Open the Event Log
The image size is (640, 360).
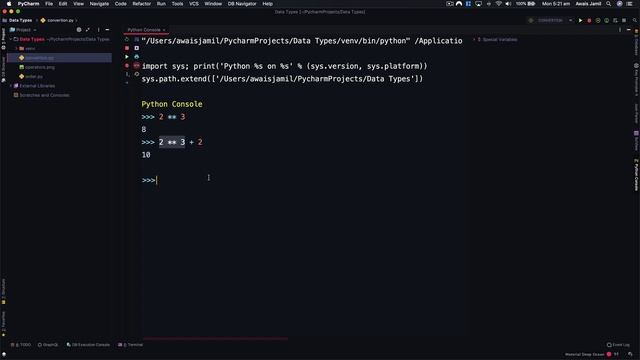618,345
